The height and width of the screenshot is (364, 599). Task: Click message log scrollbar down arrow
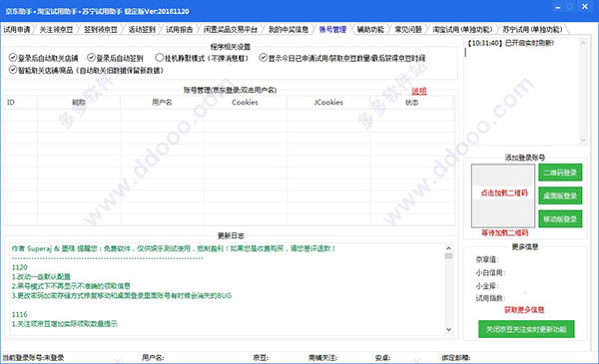click(x=583, y=140)
